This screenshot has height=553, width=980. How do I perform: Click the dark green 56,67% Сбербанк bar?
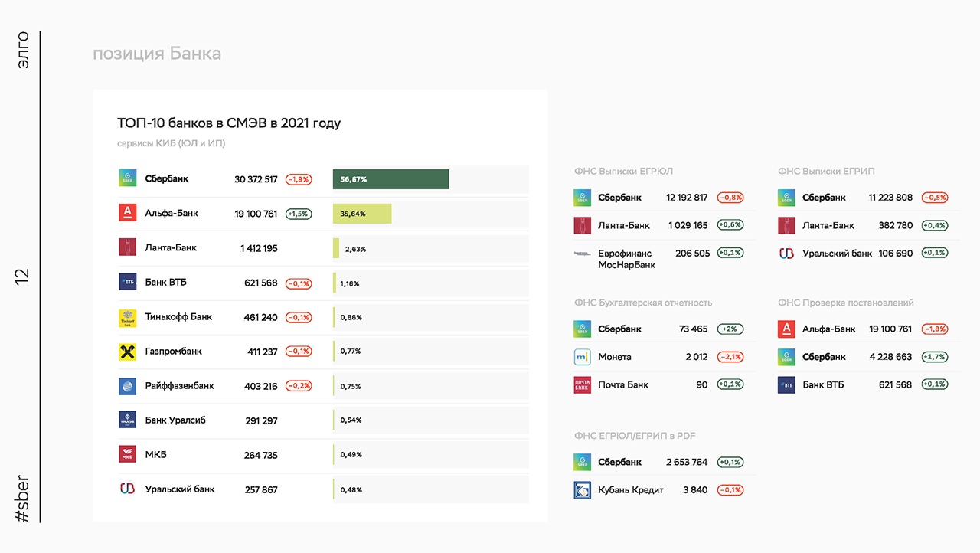click(390, 178)
